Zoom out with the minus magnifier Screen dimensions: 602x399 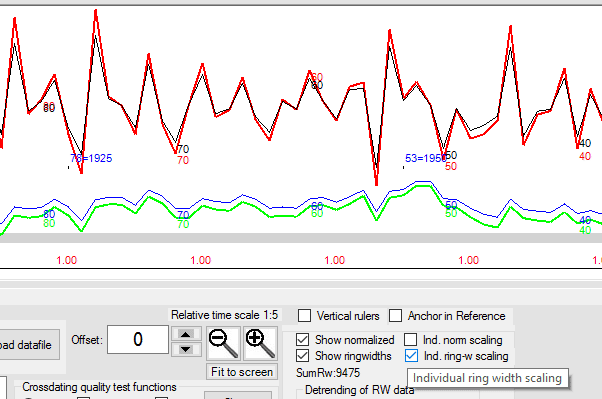click(223, 343)
